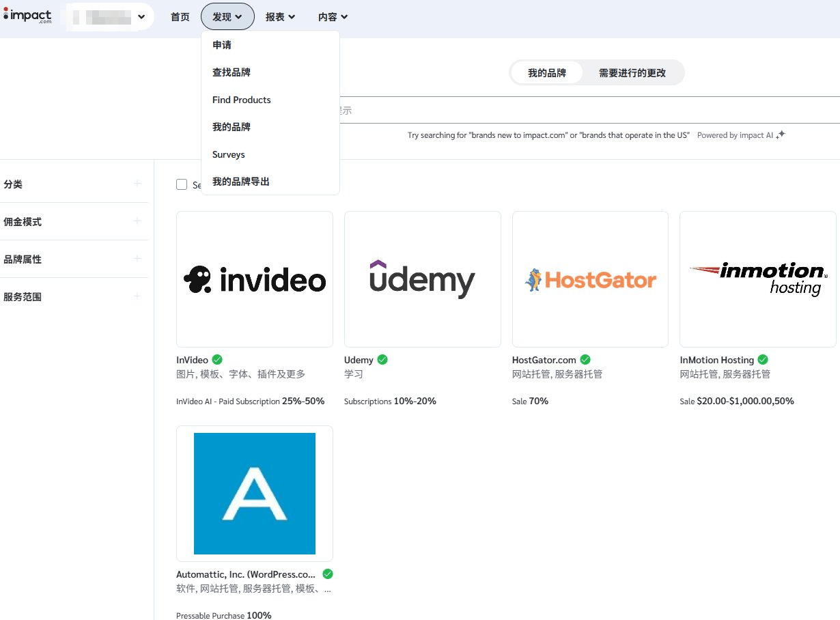Click InVideo's category description text
Viewport: 840px width, 620px height.
pos(240,374)
